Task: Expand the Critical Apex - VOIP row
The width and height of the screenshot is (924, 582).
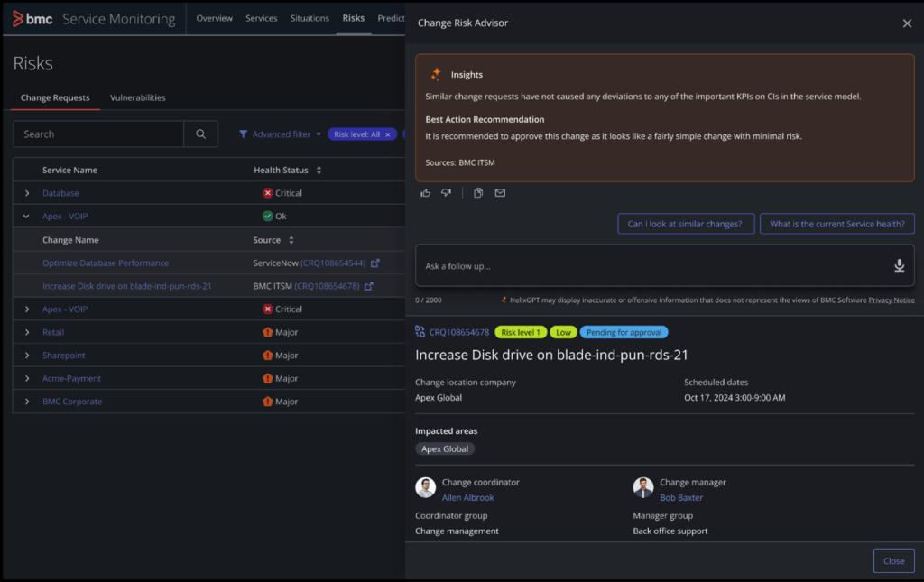Action: click(27, 309)
